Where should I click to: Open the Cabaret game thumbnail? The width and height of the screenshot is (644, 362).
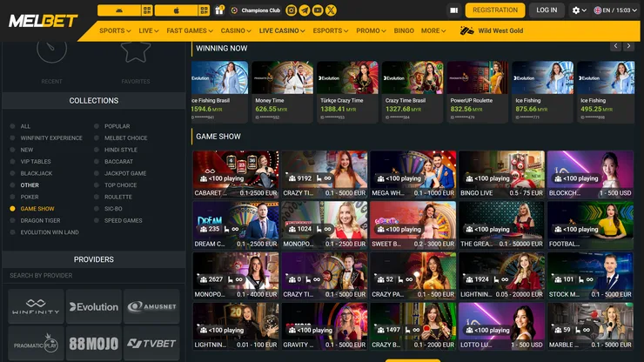236,174
